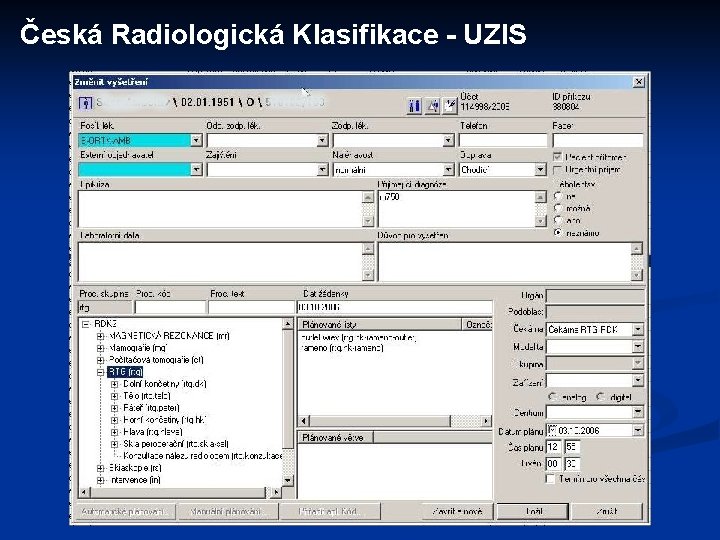Viewport: 720px width, 540px height.
Task: Open the Odp. zodp. lék. dropdown
Action: (322, 140)
